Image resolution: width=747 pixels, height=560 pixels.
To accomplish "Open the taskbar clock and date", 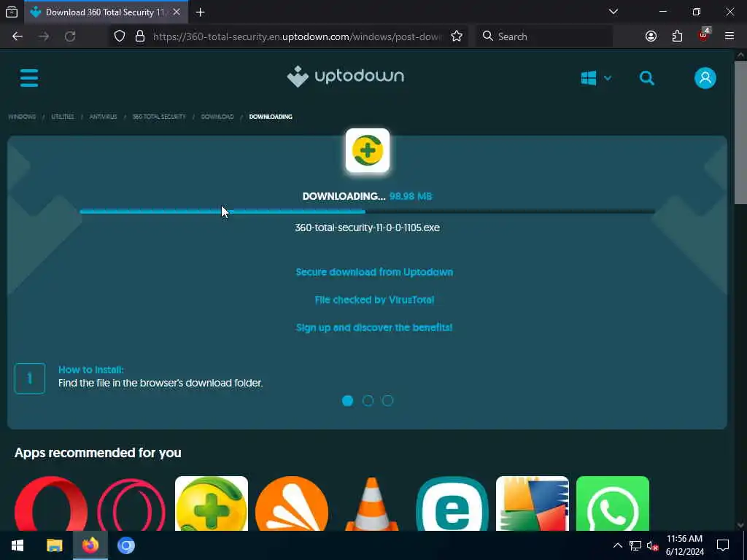I will pyautogui.click(x=684, y=545).
